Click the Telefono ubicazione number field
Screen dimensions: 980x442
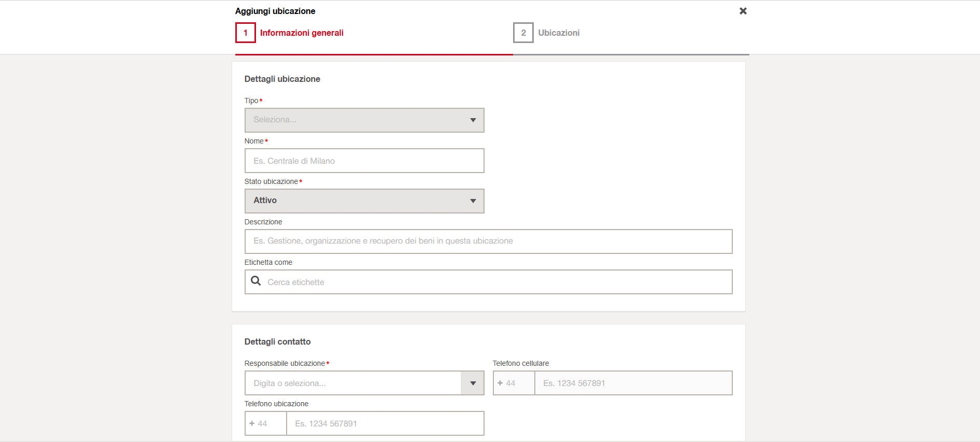click(x=385, y=424)
